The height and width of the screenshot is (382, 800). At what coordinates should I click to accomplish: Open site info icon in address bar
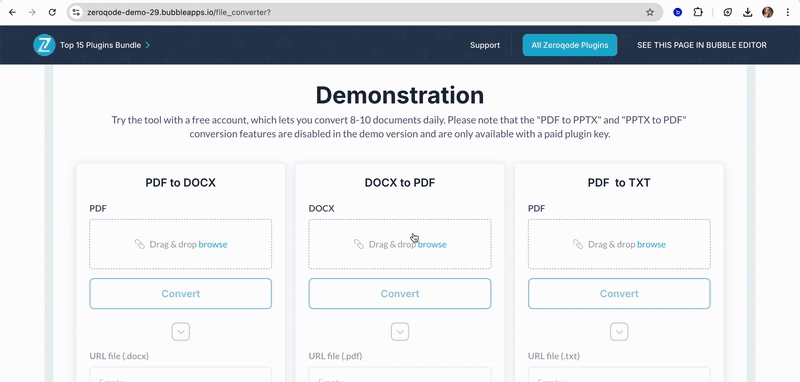[x=77, y=12]
